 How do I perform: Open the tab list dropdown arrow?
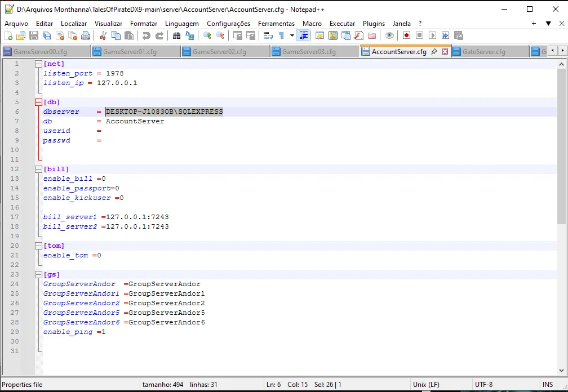(x=548, y=24)
